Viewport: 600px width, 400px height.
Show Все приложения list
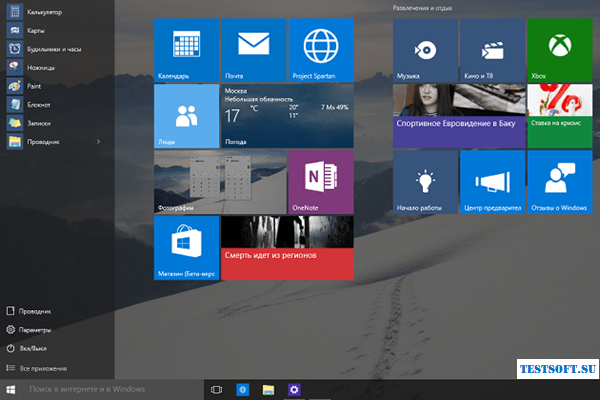(x=36, y=368)
